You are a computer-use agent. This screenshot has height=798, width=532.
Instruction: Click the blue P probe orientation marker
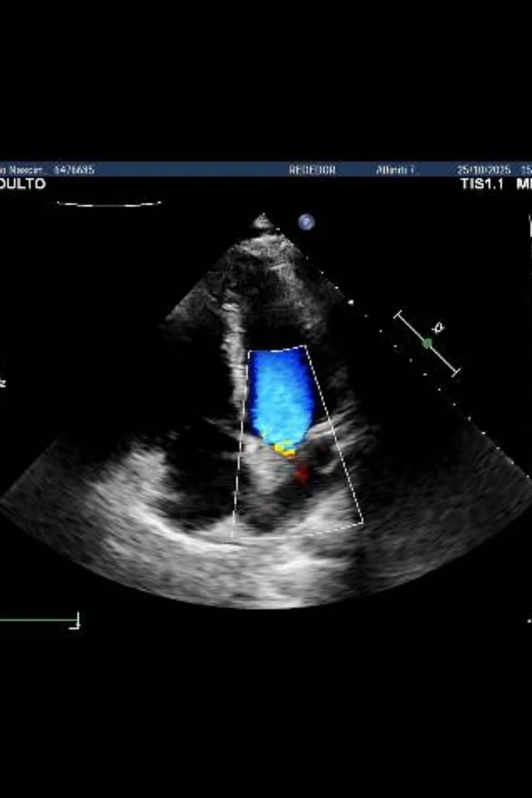tap(306, 222)
